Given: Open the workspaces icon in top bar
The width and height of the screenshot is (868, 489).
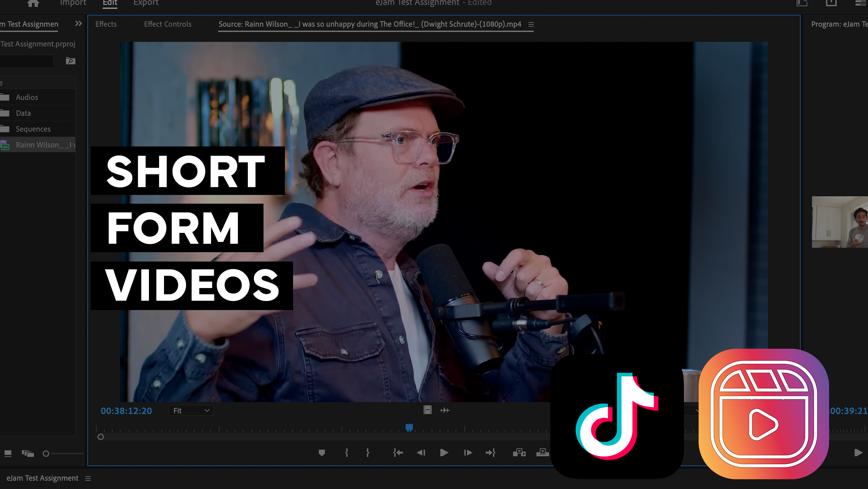Looking at the screenshot, I should pos(802,3).
